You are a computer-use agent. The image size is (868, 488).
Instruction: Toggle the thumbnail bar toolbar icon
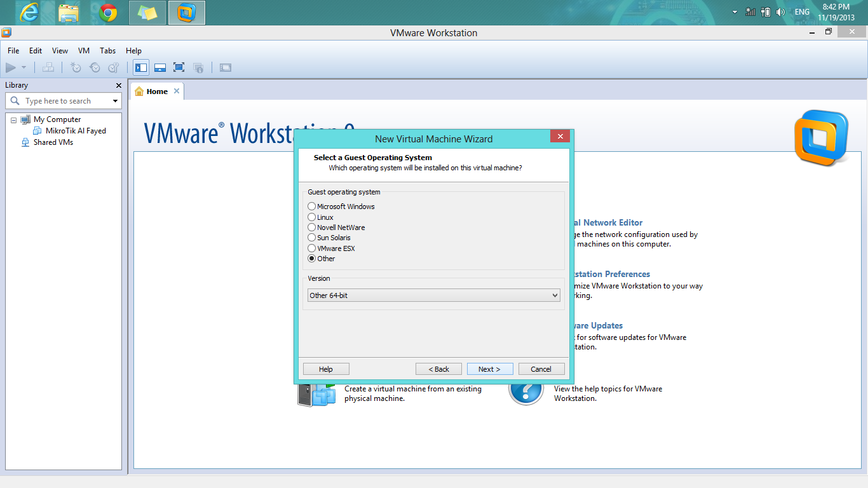click(x=160, y=67)
